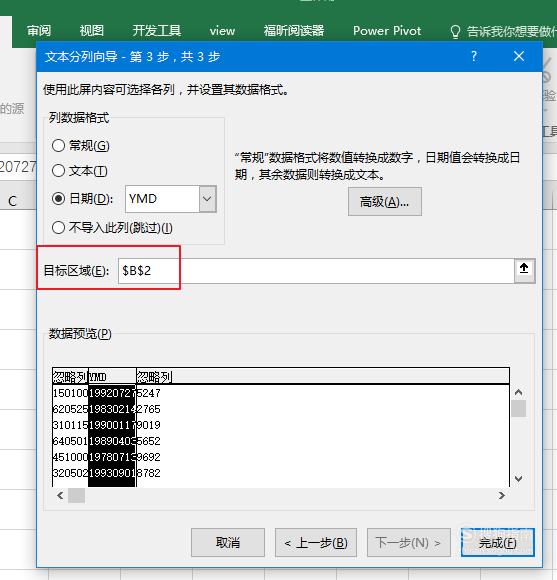Select column C header in the worksheet
Screen dimensions: 557x580
[x=13, y=201]
